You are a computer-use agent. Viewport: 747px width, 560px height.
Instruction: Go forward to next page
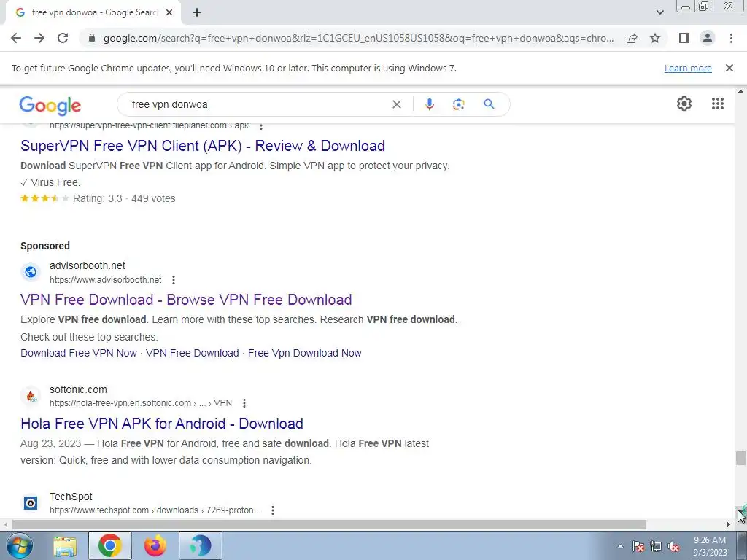coord(39,38)
